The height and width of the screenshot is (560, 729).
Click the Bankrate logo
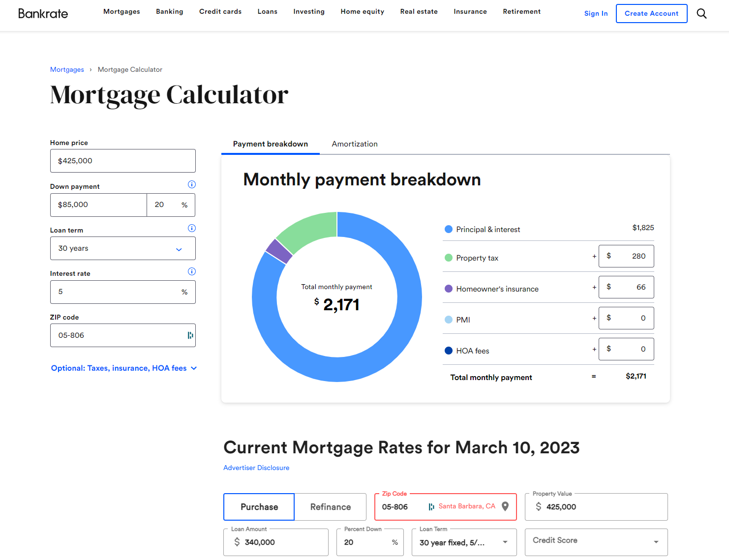coord(43,14)
